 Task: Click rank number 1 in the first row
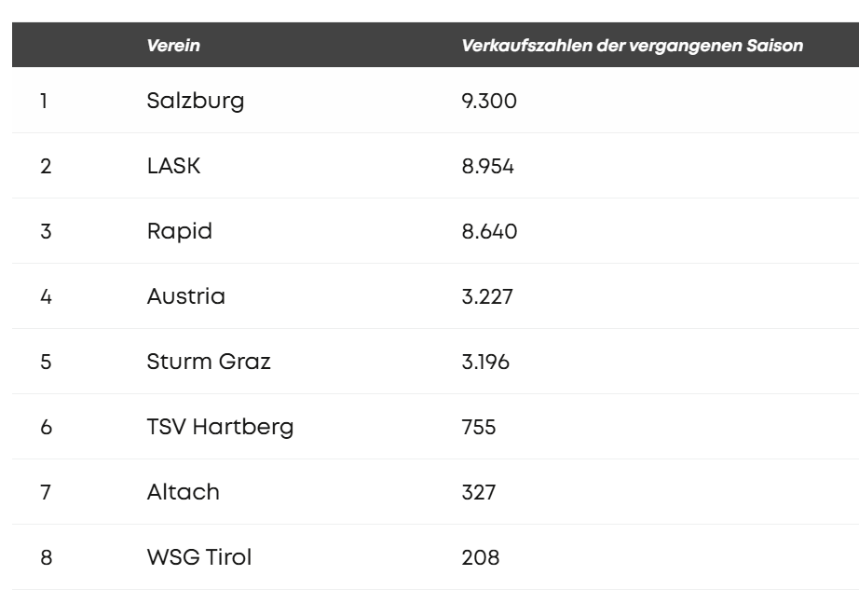coord(44,101)
